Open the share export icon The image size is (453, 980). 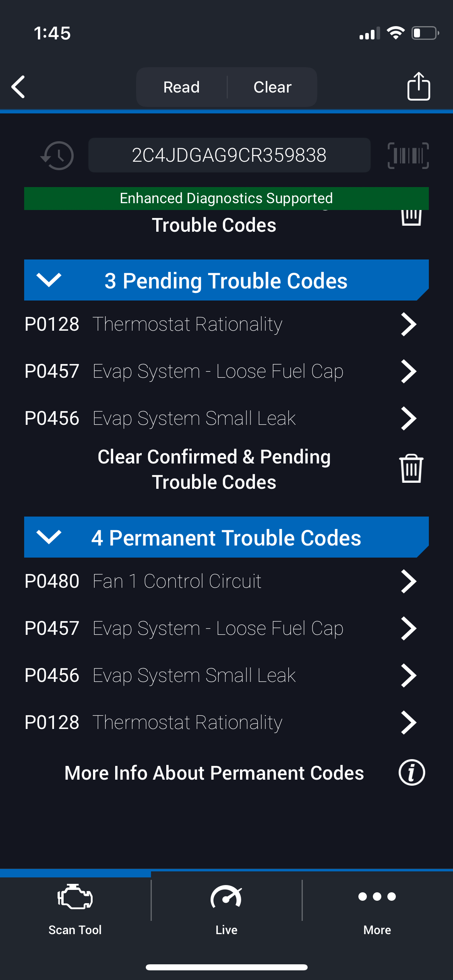(418, 86)
